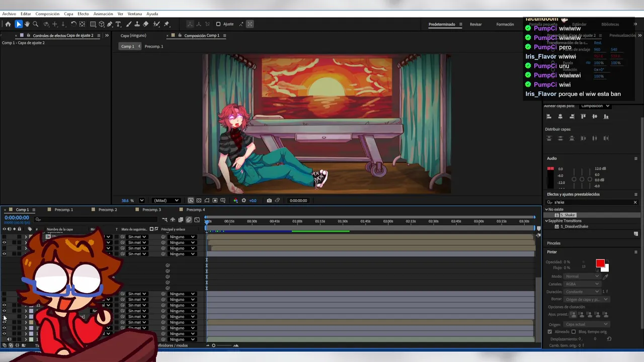Select the Puppet Pin tool

click(x=167, y=24)
